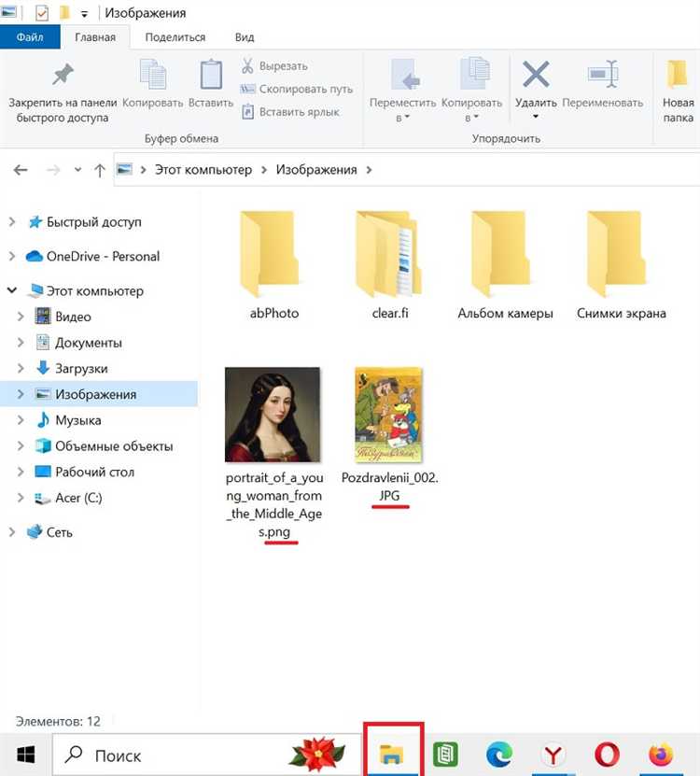The height and width of the screenshot is (776, 700).
Task: Click Properties checkmark icon in title bar
Action: click(42, 13)
